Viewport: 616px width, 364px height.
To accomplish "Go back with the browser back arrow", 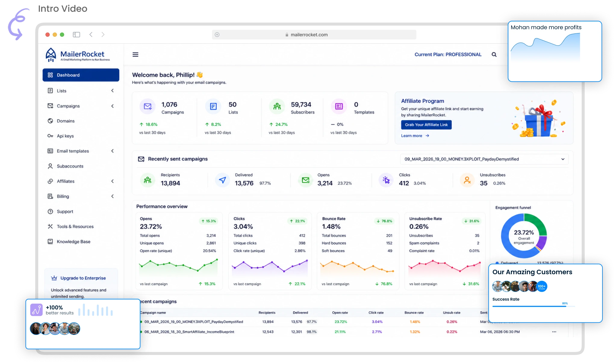I will pos(91,35).
